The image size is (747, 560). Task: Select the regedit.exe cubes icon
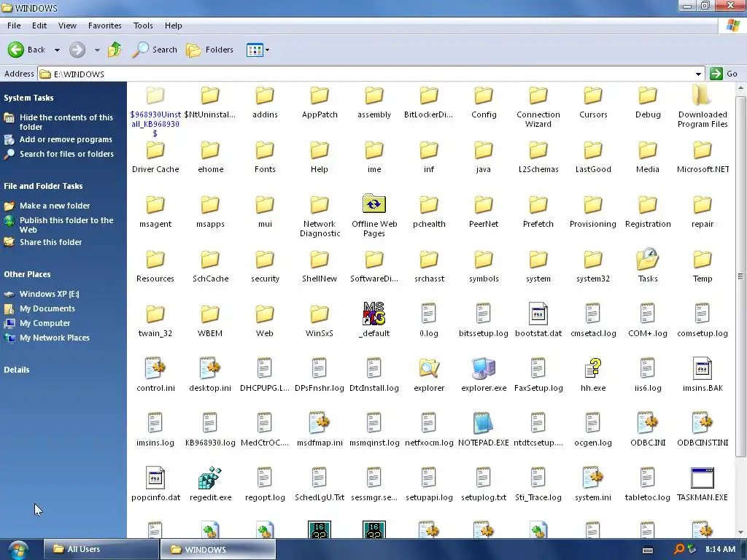click(x=210, y=478)
